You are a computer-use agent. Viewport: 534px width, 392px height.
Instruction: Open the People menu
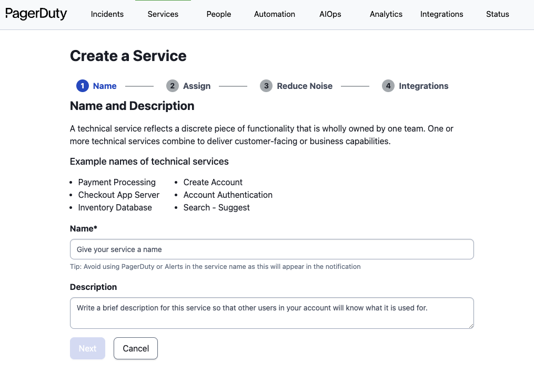coord(219,14)
